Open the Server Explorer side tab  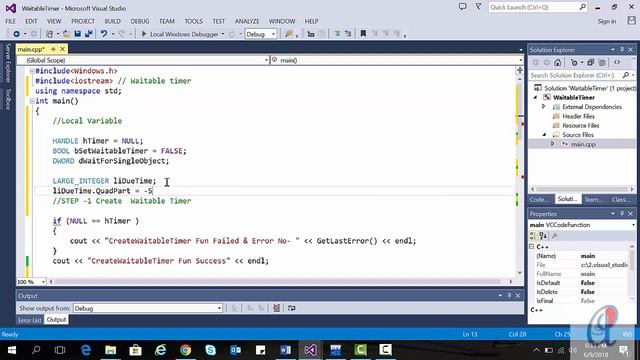click(x=7, y=63)
